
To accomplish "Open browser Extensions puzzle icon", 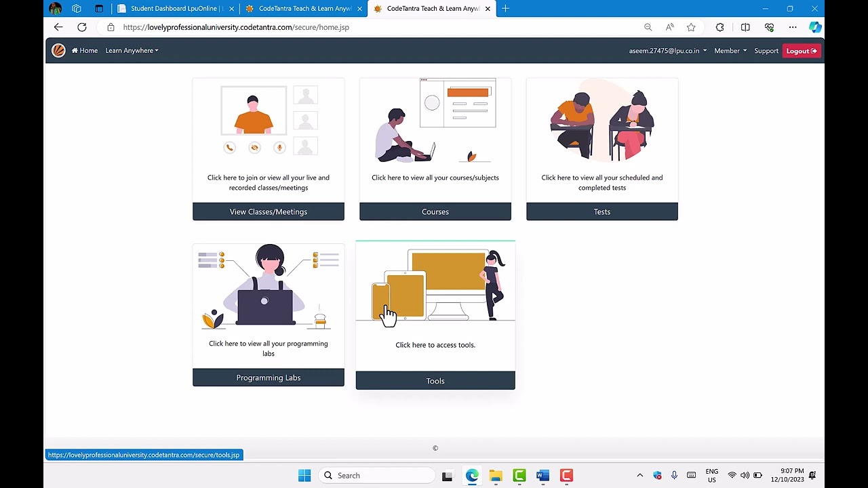I will (x=719, y=27).
